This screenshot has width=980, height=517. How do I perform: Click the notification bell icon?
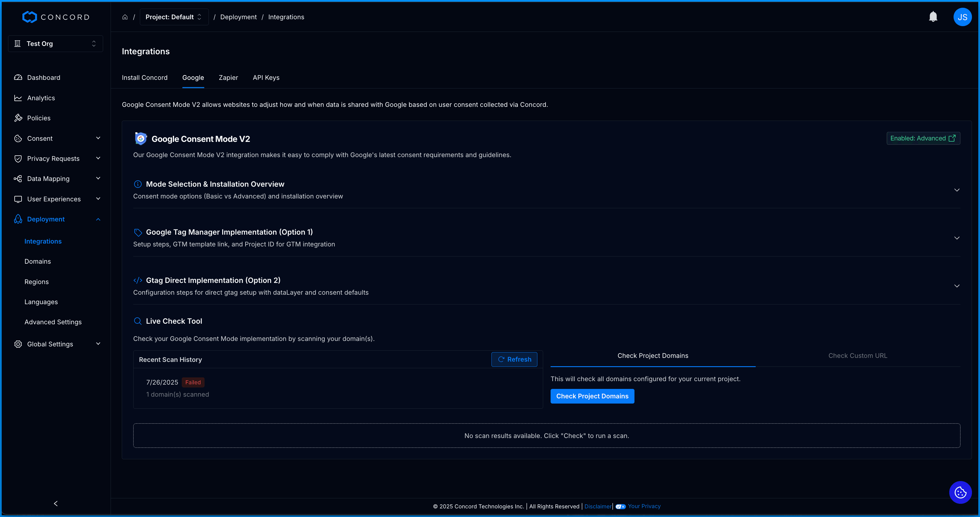tap(933, 17)
